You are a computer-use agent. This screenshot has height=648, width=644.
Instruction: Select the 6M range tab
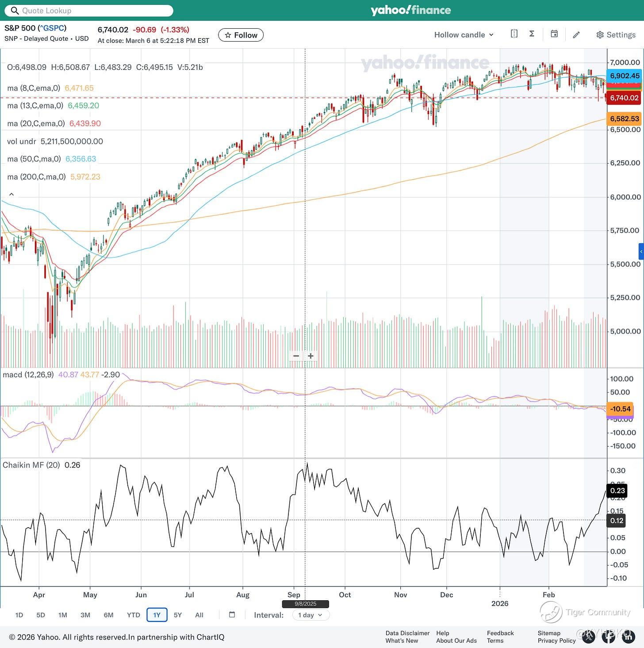pos(108,615)
